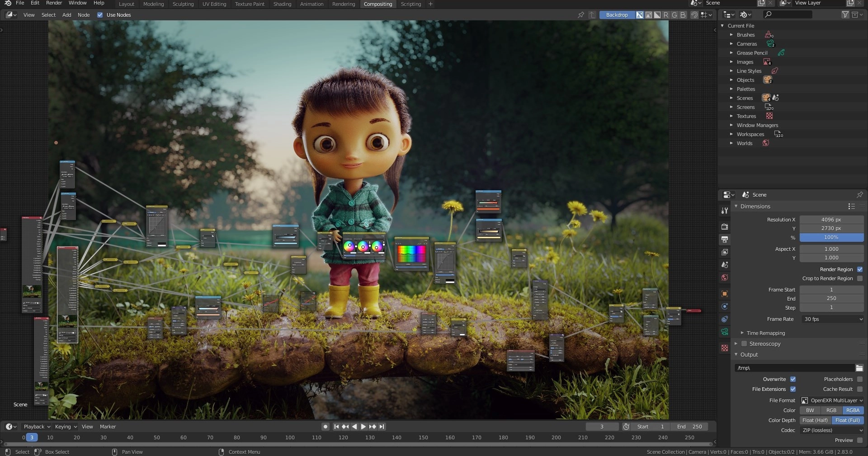Viewport: 868px width, 456px height.
Task: Open the Output properties tab icon
Action: (x=725, y=239)
